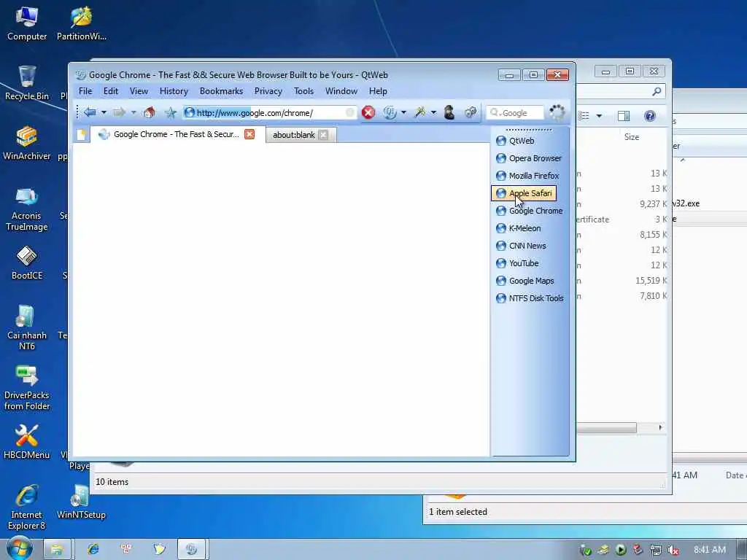
Task: Click the Internet Explorer 8 desktop icon
Action: pyautogui.click(x=27, y=507)
